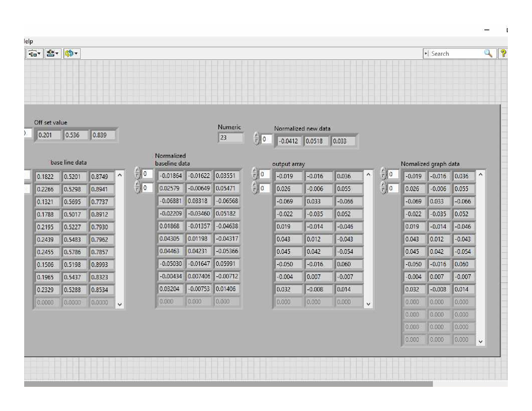Open the Help menu
Viewport: 532px width, 411px height.
(29, 41)
